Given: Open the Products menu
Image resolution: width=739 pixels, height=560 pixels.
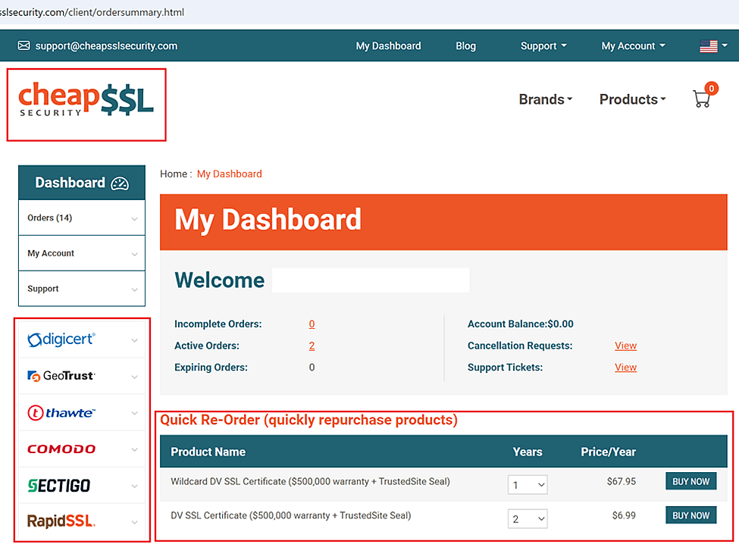Looking at the screenshot, I should 632,99.
